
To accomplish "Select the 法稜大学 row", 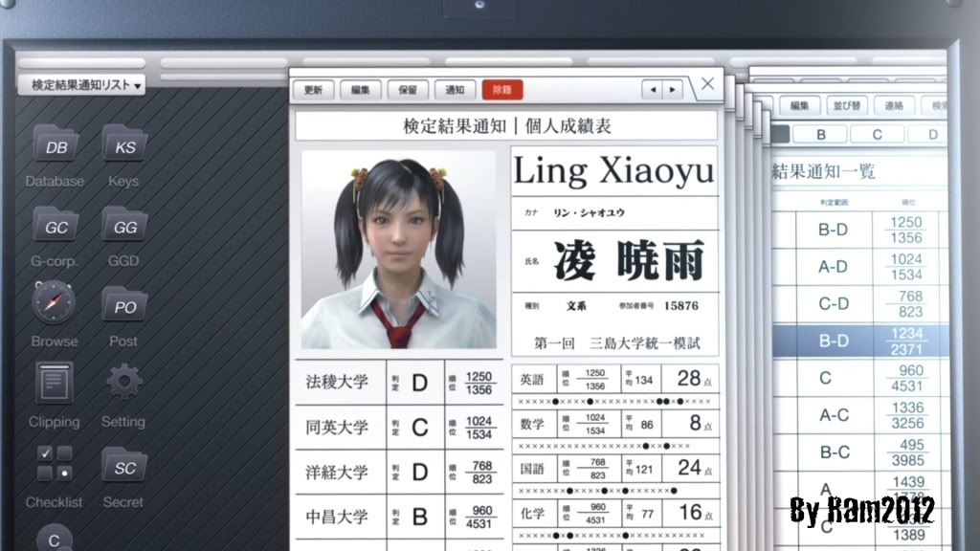I will tap(399, 382).
